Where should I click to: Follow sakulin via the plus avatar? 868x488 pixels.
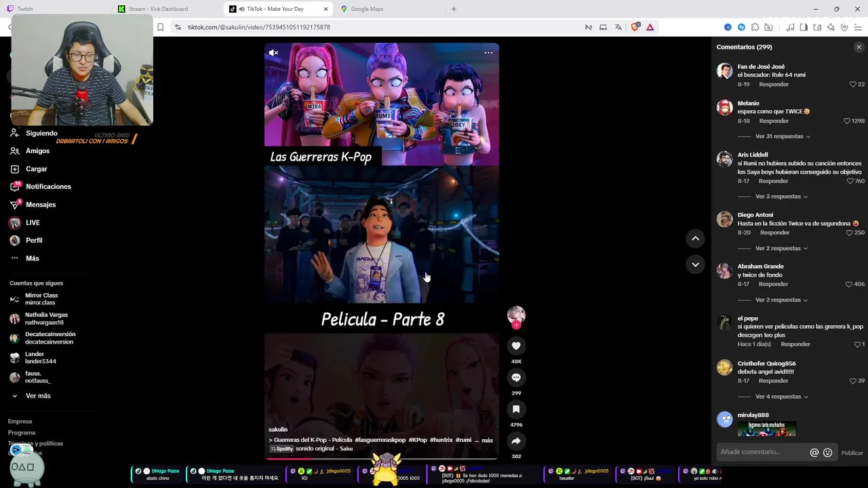click(516, 325)
